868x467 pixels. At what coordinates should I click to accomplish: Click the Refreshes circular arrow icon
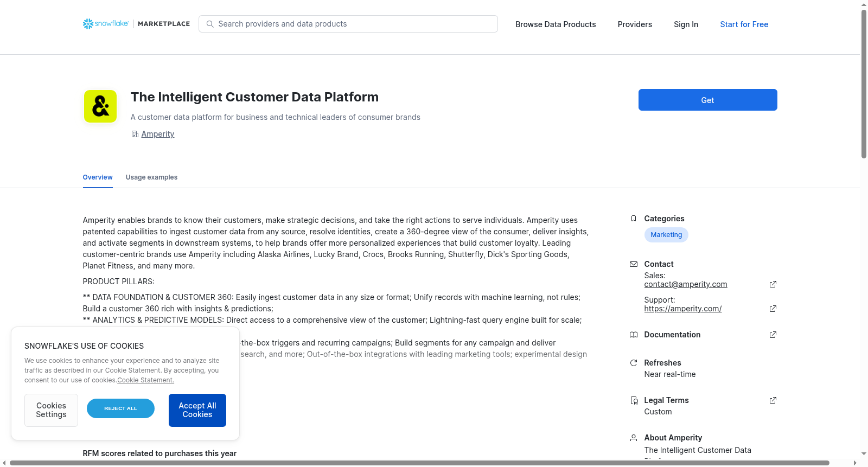[x=633, y=363]
